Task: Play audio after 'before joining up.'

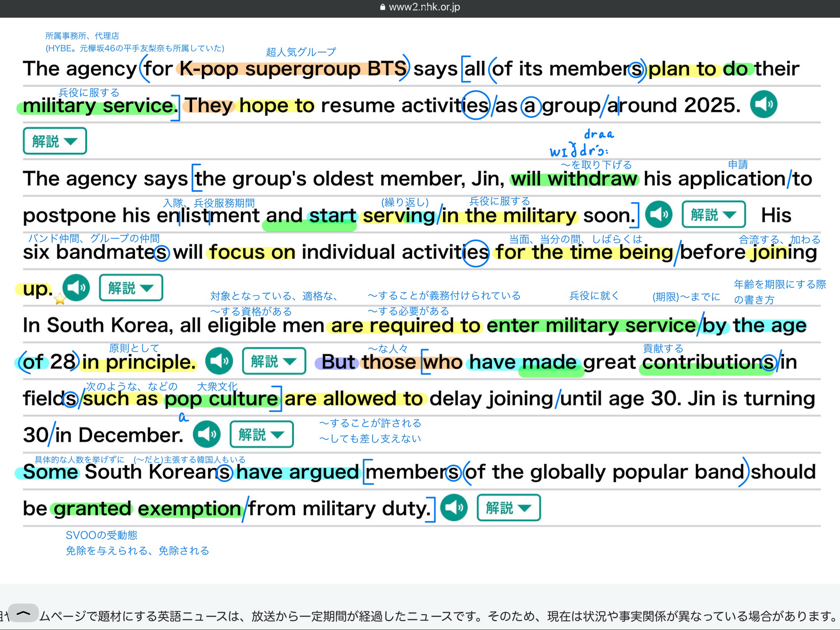Action: pyautogui.click(x=76, y=288)
